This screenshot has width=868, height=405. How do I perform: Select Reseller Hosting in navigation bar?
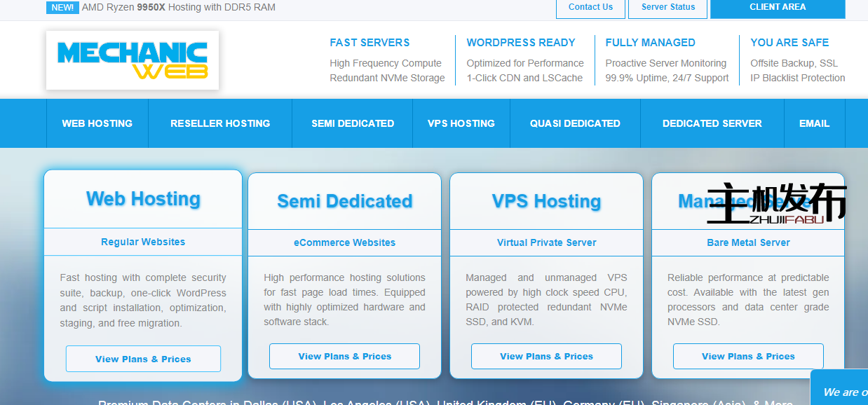[220, 123]
